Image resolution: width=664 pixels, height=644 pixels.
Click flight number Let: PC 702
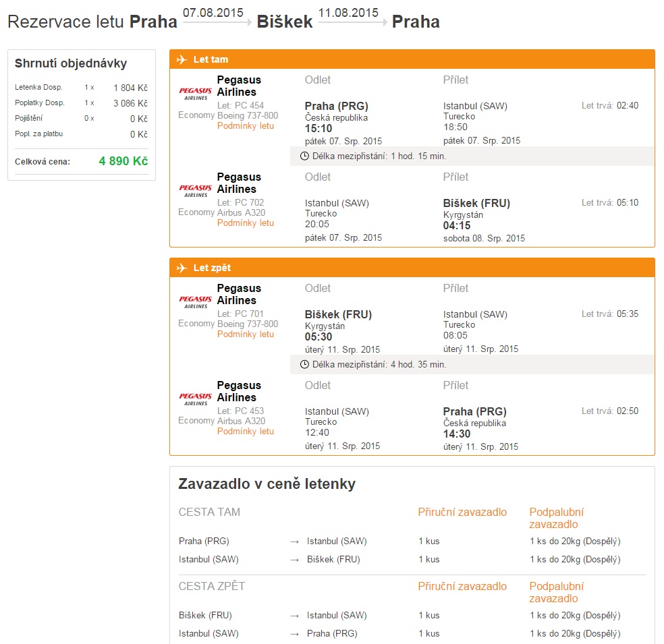(240, 203)
